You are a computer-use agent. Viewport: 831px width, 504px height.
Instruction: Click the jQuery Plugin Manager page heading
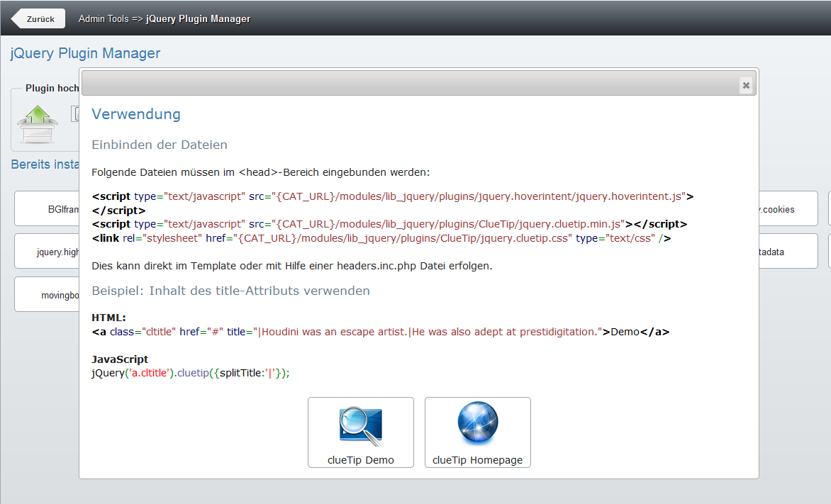(x=85, y=53)
